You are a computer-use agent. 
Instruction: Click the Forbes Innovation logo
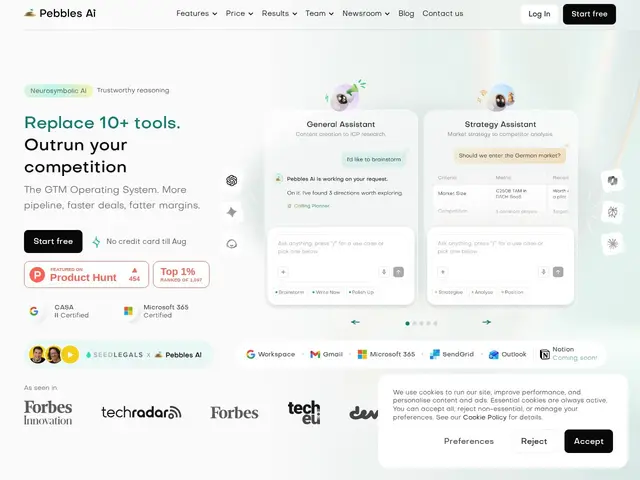(x=48, y=413)
